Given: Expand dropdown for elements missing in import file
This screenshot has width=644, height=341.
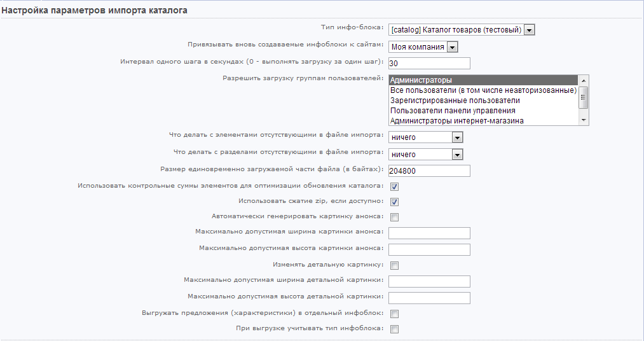Looking at the screenshot, I should pyautogui.click(x=425, y=137).
